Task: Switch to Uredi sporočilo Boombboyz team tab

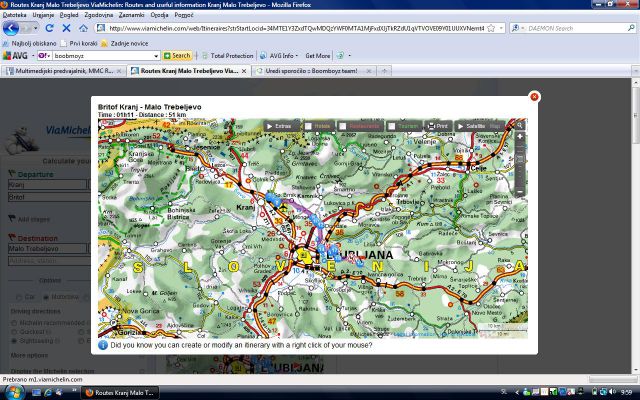Action: click(311, 71)
